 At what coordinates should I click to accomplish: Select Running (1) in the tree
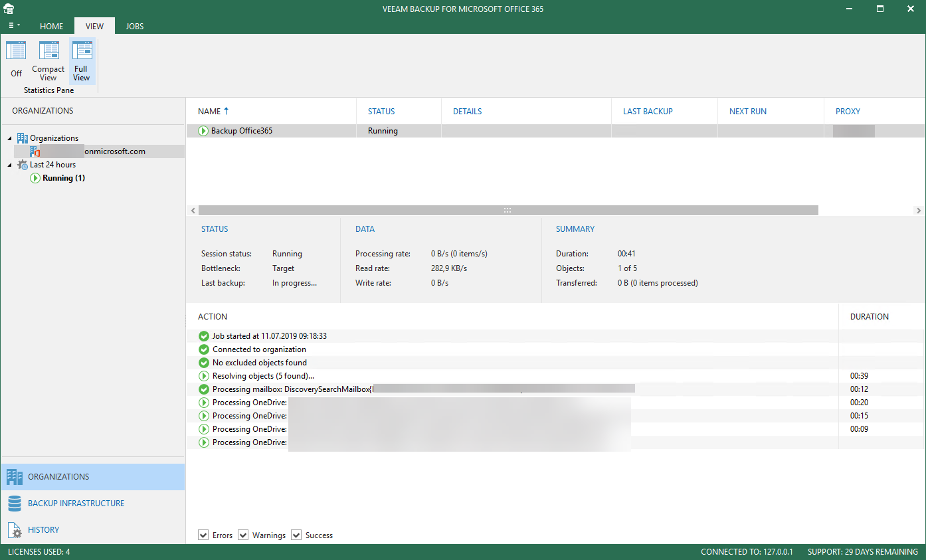(64, 178)
